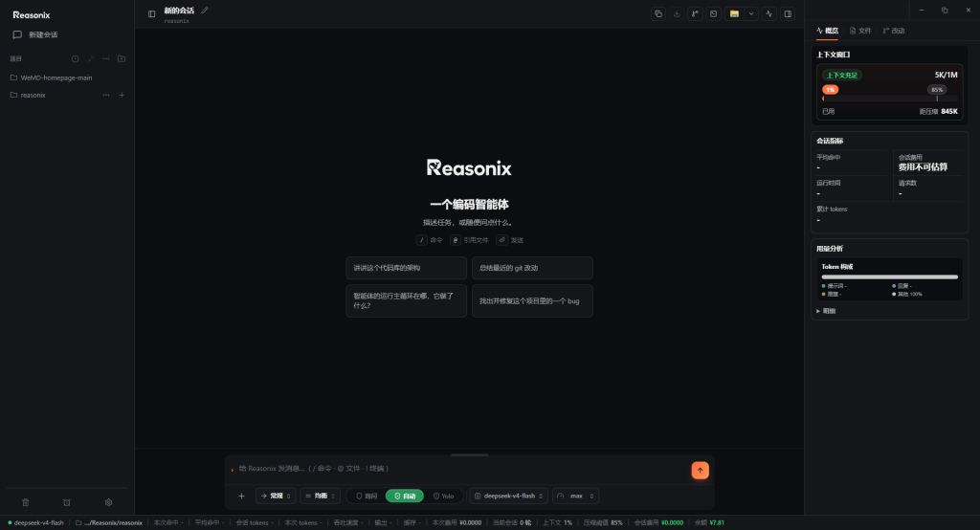Viewport: 980px width, 530px height.
Task: Click the alarm clock icon in sidebar footer
Action: point(67,502)
